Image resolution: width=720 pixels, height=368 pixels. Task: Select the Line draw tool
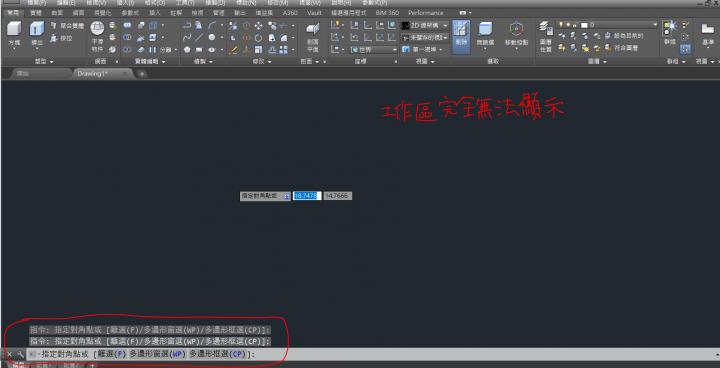coord(199,38)
